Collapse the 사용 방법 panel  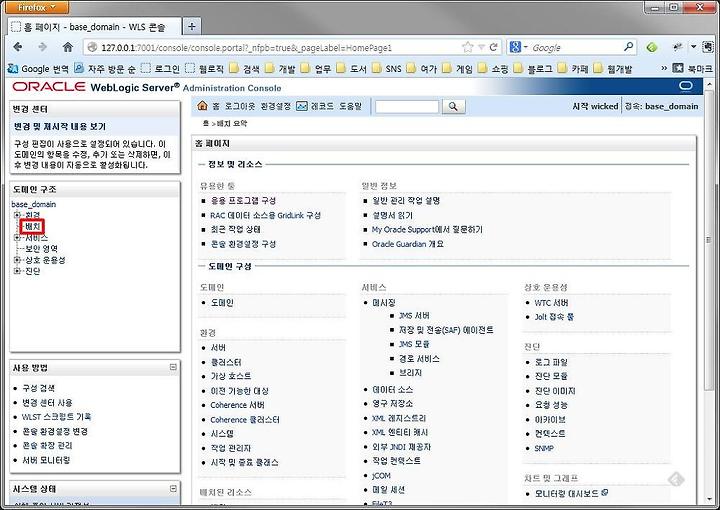coord(173,367)
